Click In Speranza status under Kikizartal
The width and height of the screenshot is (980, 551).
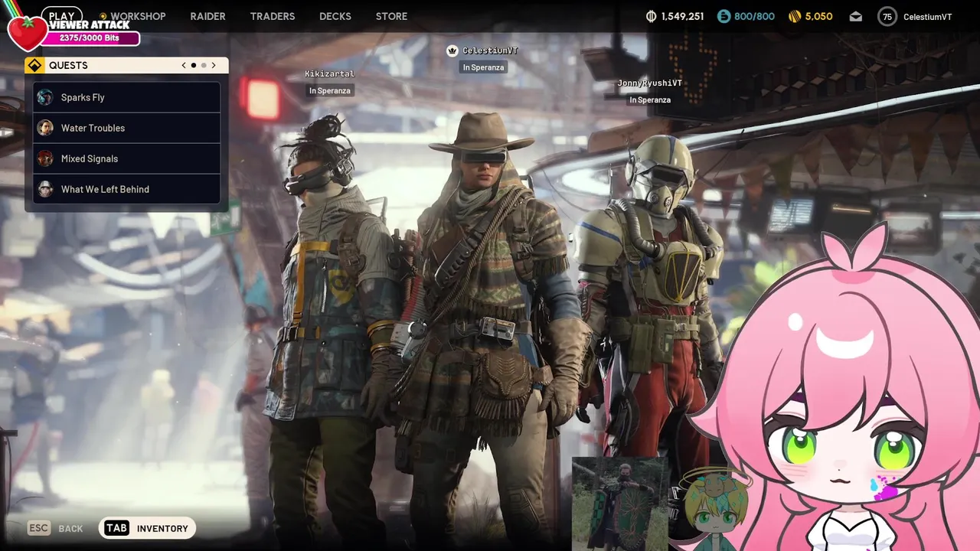(x=330, y=90)
